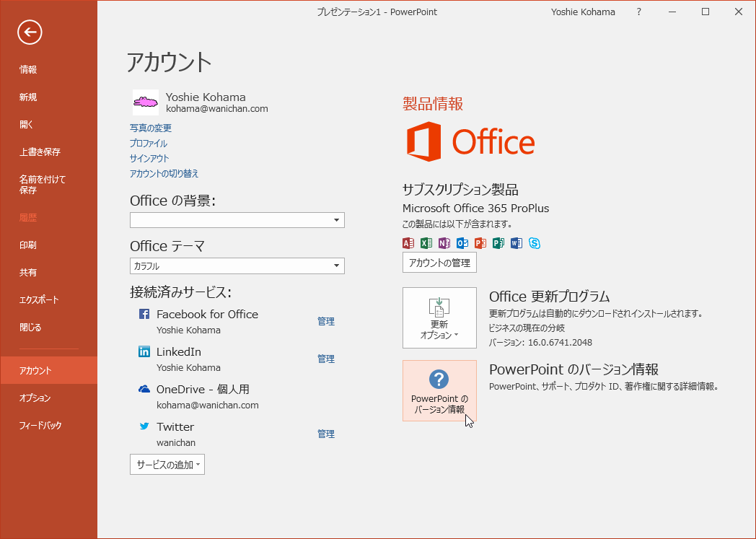The height and width of the screenshot is (539, 756).
Task: Open the Office の背景 dropdown
Action: 237,220
